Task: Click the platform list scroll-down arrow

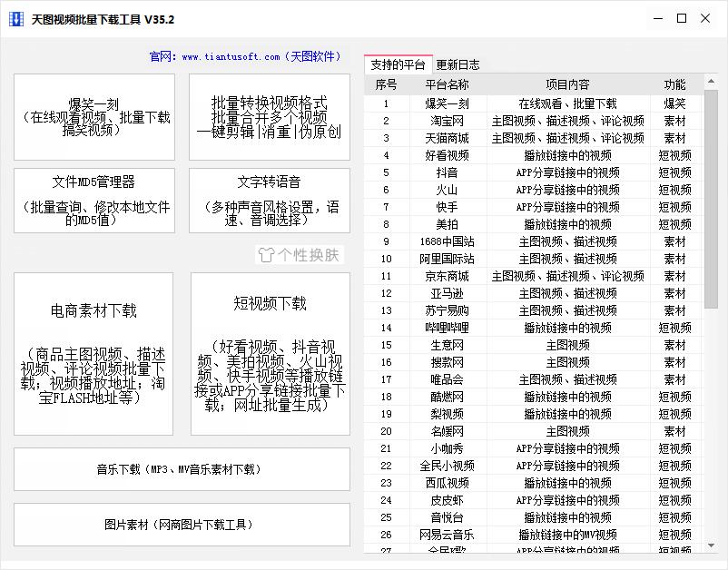Action: click(x=711, y=545)
